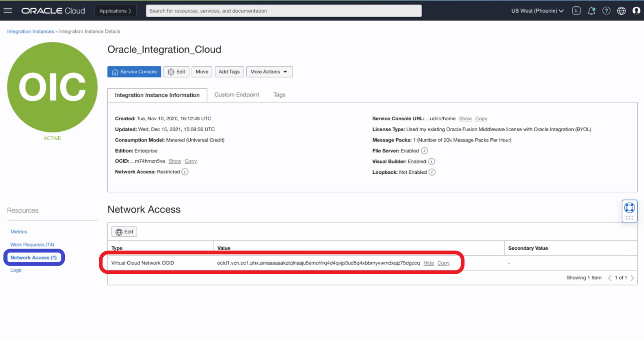This screenshot has height=340, width=644.
Task: Copy the Virtual Cloud Network OCID value
Action: click(443, 263)
